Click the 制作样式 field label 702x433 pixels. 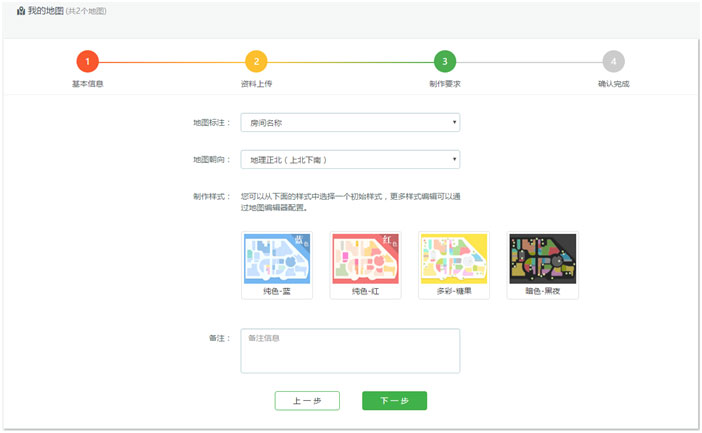[212, 196]
